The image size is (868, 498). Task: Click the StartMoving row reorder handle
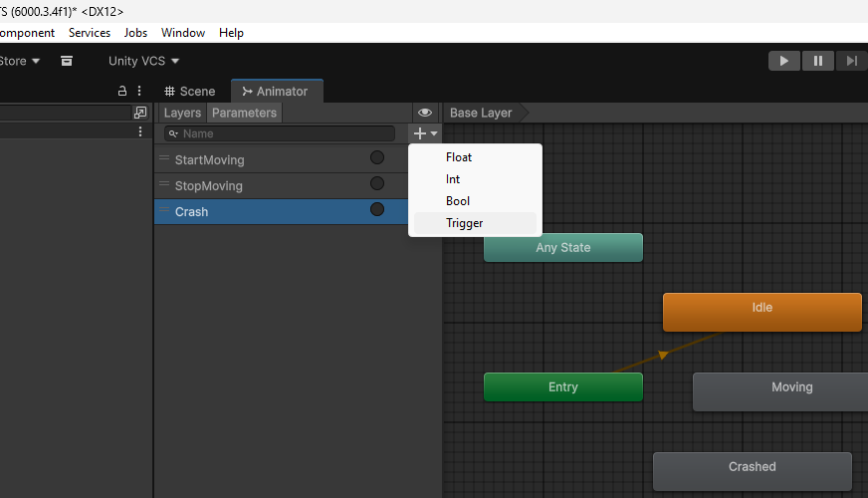click(x=164, y=158)
